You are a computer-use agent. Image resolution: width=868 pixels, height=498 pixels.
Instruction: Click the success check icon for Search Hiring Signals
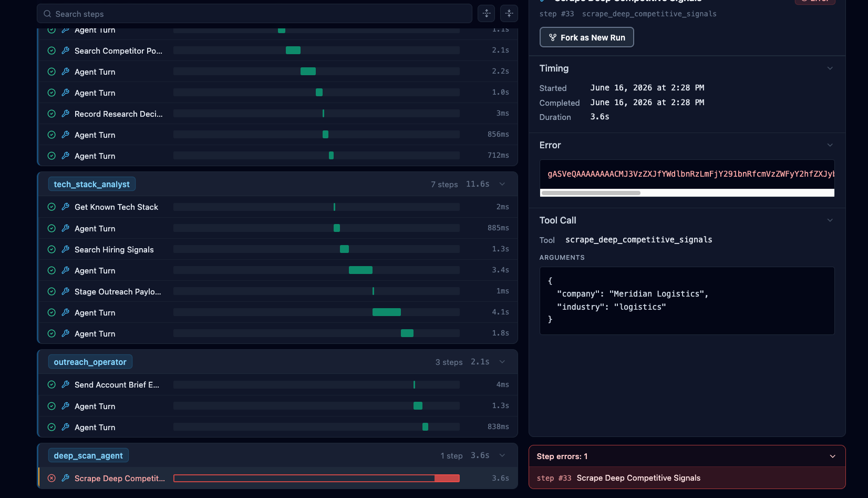(x=51, y=249)
